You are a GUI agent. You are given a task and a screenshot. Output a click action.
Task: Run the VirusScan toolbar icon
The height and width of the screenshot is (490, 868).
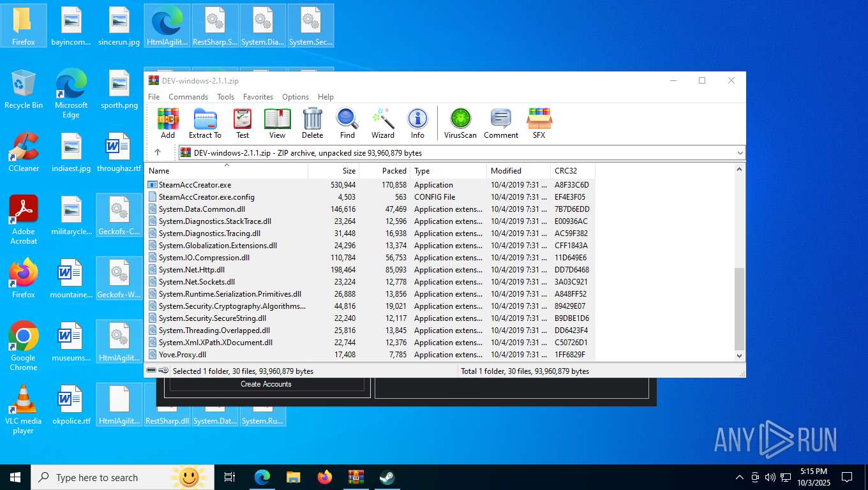coord(460,123)
